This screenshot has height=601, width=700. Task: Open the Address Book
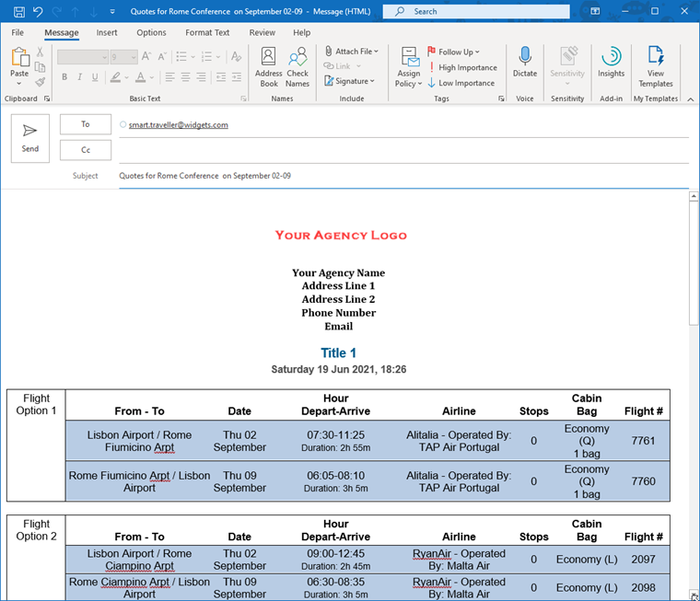(x=268, y=65)
